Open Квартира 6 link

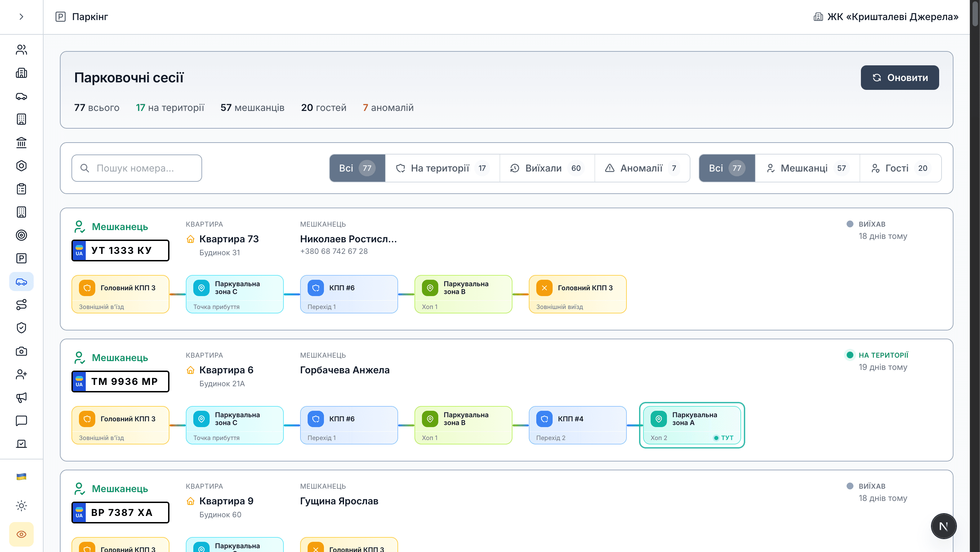click(x=226, y=370)
